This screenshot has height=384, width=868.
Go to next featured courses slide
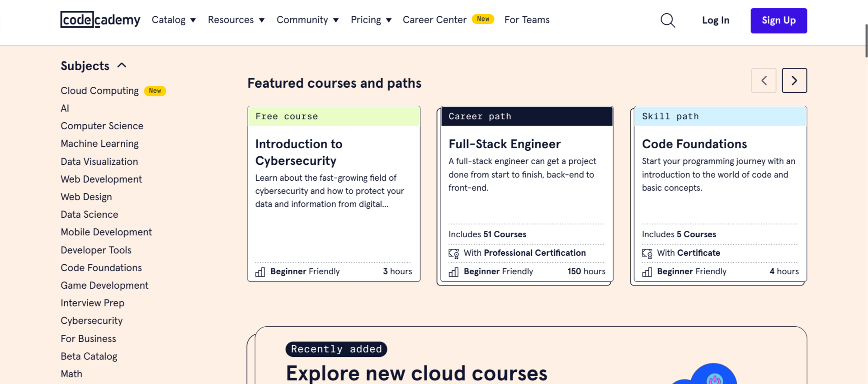794,80
